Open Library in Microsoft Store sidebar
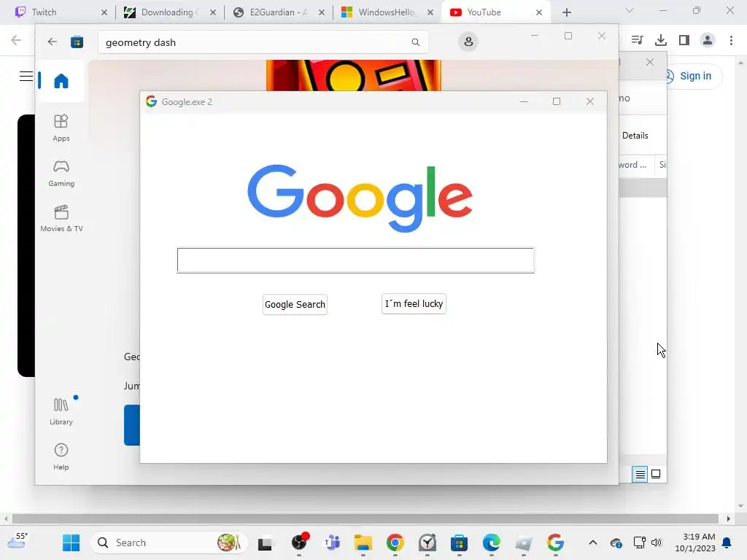The width and height of the screenshot is (747, 560). tap(61, 411)
